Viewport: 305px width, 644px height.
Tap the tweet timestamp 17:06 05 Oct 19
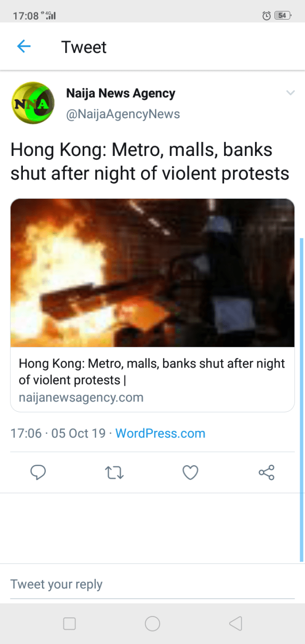click(58, 433)
